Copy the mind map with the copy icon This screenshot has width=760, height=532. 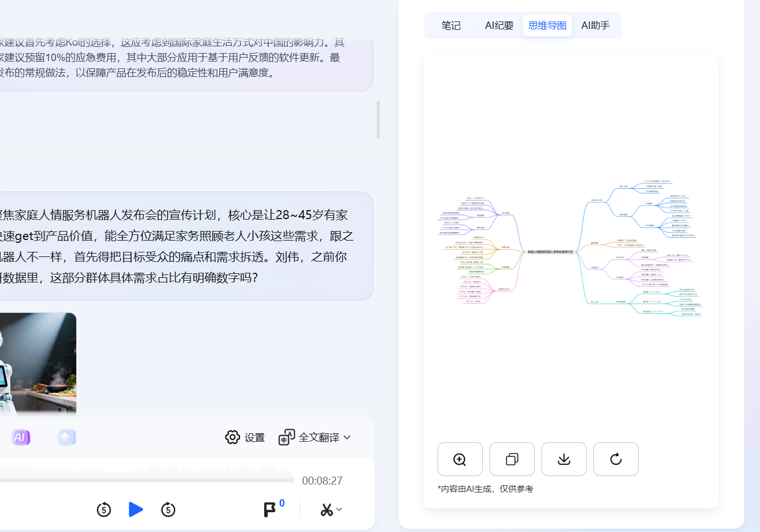point(512,459)
